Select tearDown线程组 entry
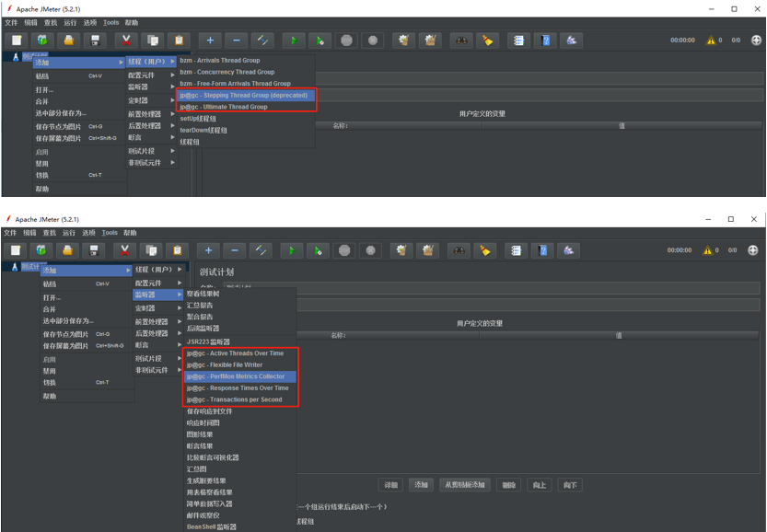 (246, 130)
